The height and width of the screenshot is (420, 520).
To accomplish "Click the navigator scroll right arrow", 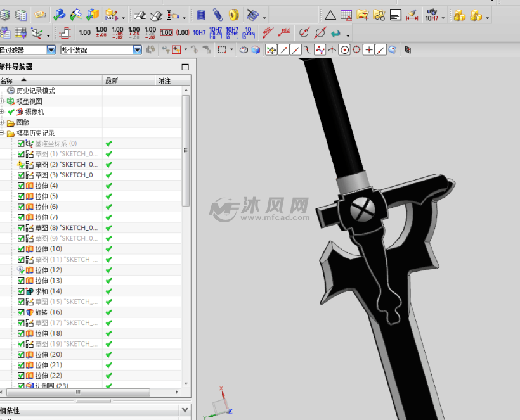I will click(x=176, y=392).
